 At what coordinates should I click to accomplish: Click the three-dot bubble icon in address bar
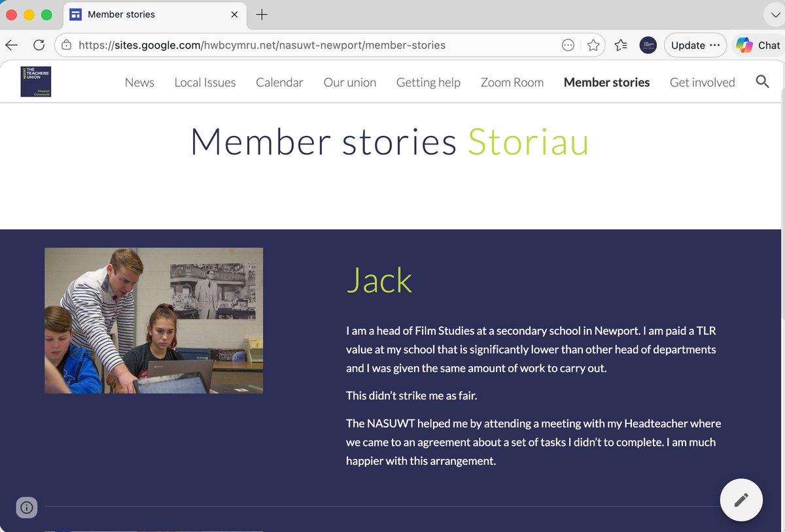(568, 45)
